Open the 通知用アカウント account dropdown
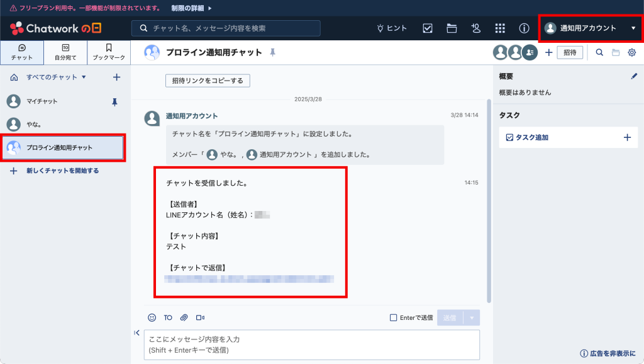 point(591,28)
